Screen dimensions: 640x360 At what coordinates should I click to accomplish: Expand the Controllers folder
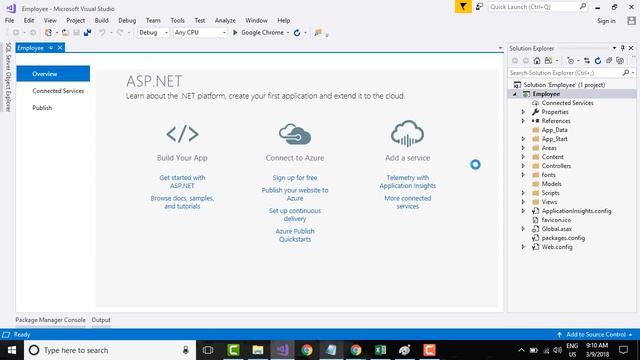(x=523, y=166)
